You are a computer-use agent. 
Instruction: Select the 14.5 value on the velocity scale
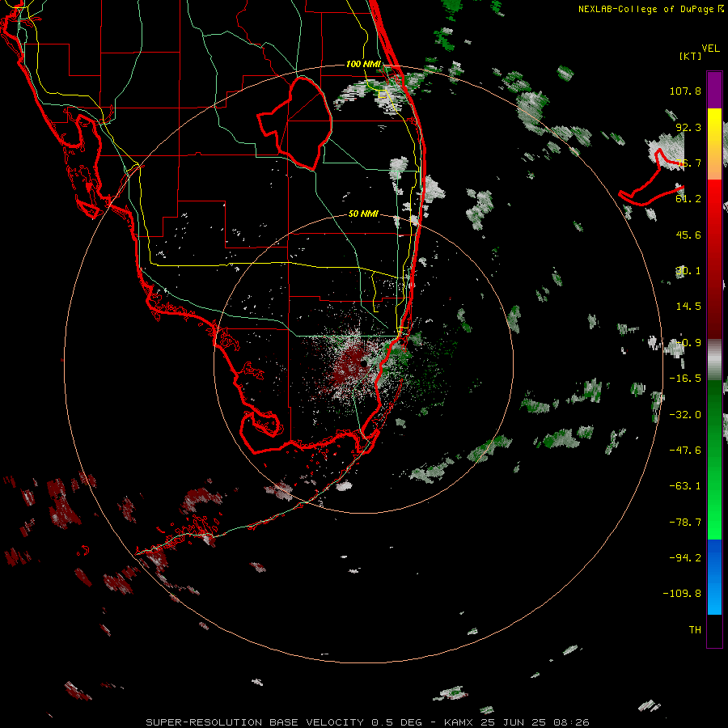(688, 307)
